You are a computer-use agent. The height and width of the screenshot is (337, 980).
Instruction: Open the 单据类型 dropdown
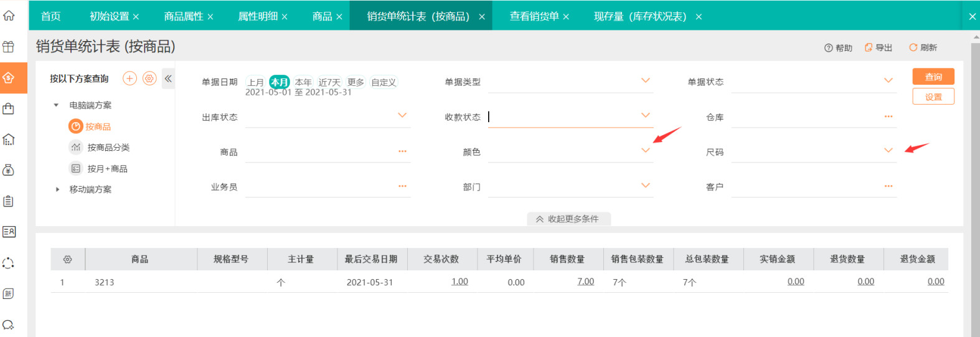pyautogui.click(x=645, y=81)
